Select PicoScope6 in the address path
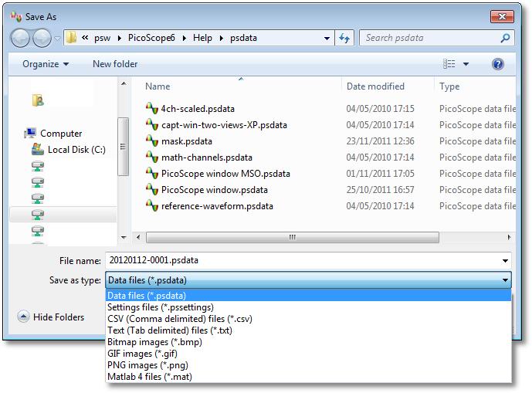The image size is (532, 393). coord(151,38)
